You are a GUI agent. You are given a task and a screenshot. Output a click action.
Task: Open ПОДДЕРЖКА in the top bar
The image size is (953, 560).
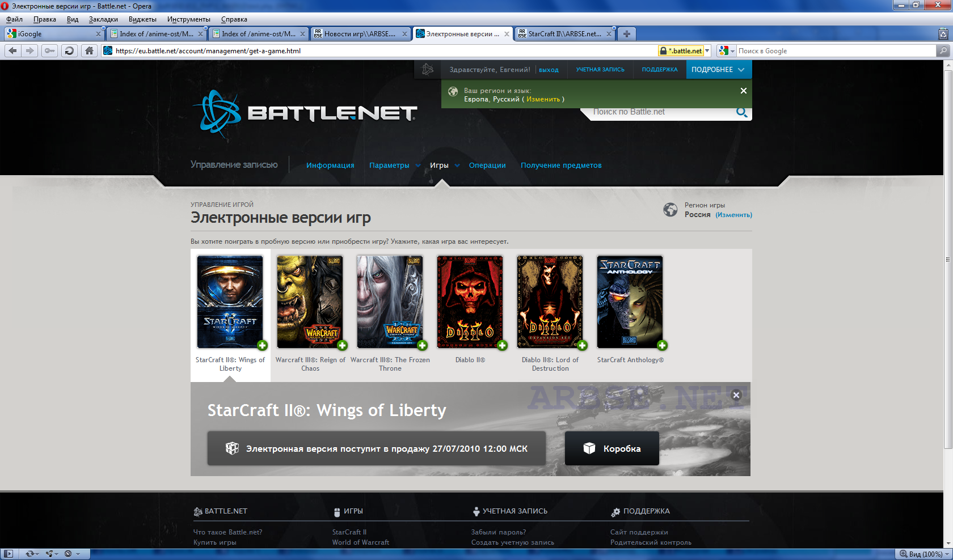(x=660, y=70)
